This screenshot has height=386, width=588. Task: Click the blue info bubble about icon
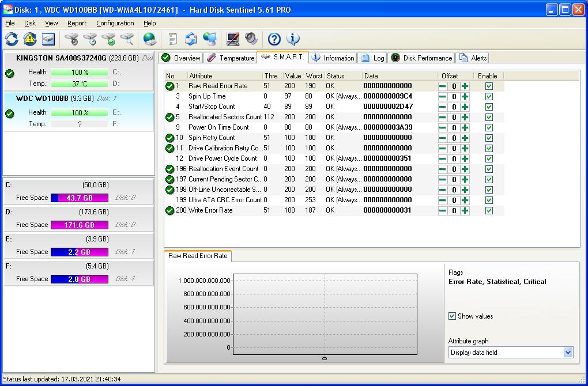coord(292,39)
